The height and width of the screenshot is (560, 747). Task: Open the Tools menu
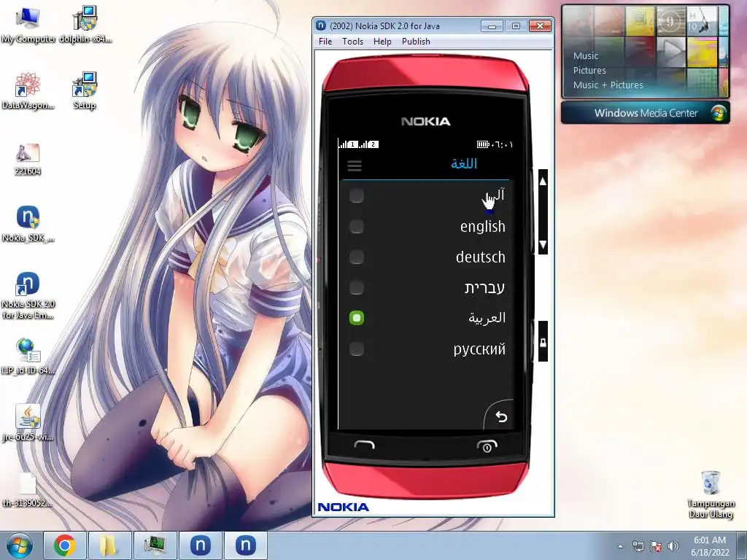352,42
